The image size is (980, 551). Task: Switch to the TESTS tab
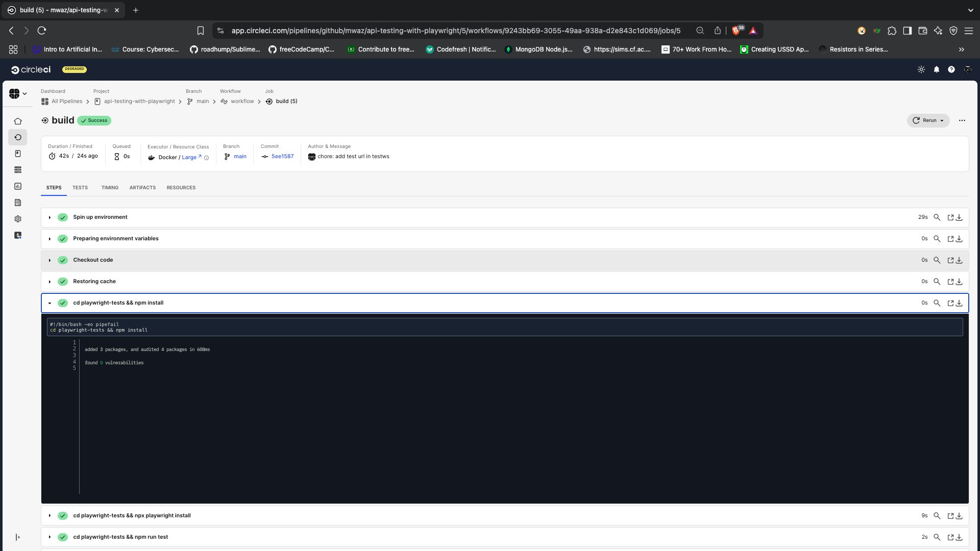(80, 188)
